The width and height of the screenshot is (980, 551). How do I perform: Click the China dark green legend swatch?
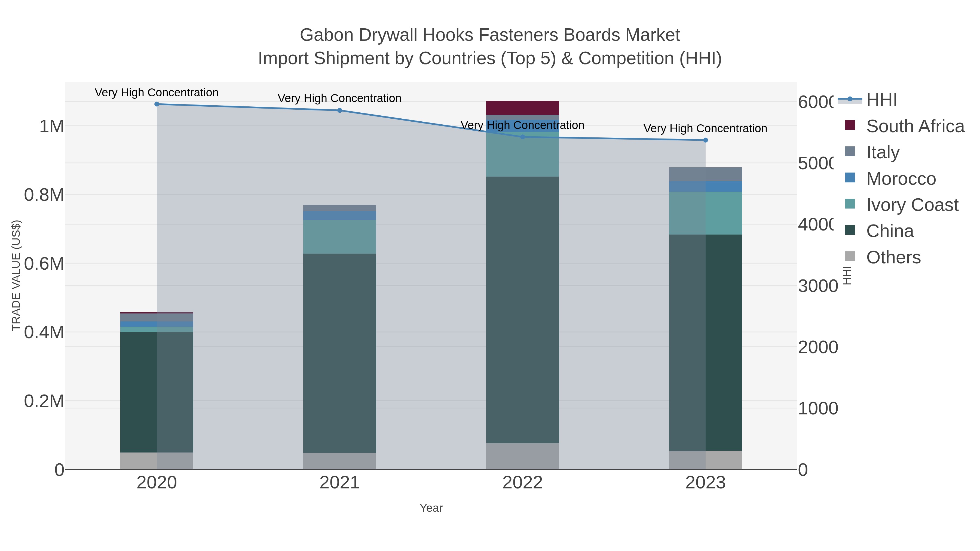click(850, 230)
